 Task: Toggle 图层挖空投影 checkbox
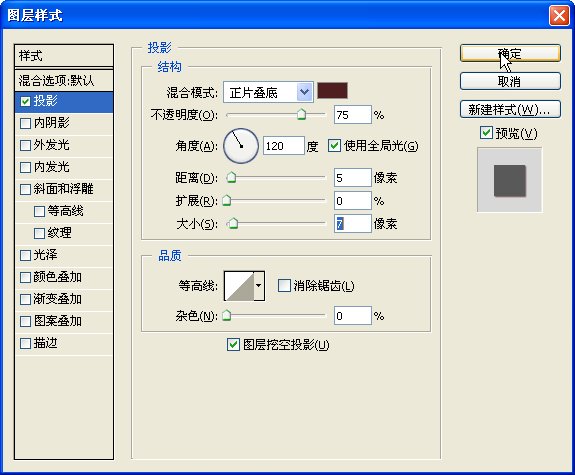(233, 345)
